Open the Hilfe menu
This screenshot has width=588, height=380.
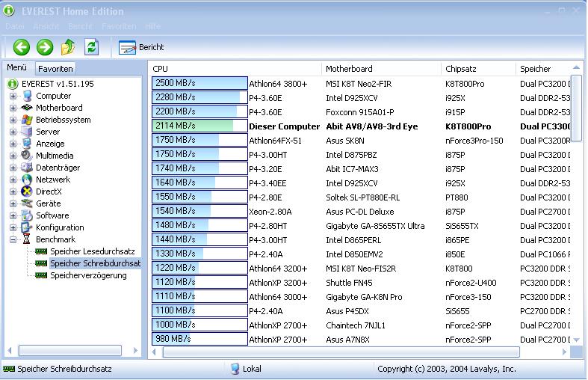coord(152,26)
